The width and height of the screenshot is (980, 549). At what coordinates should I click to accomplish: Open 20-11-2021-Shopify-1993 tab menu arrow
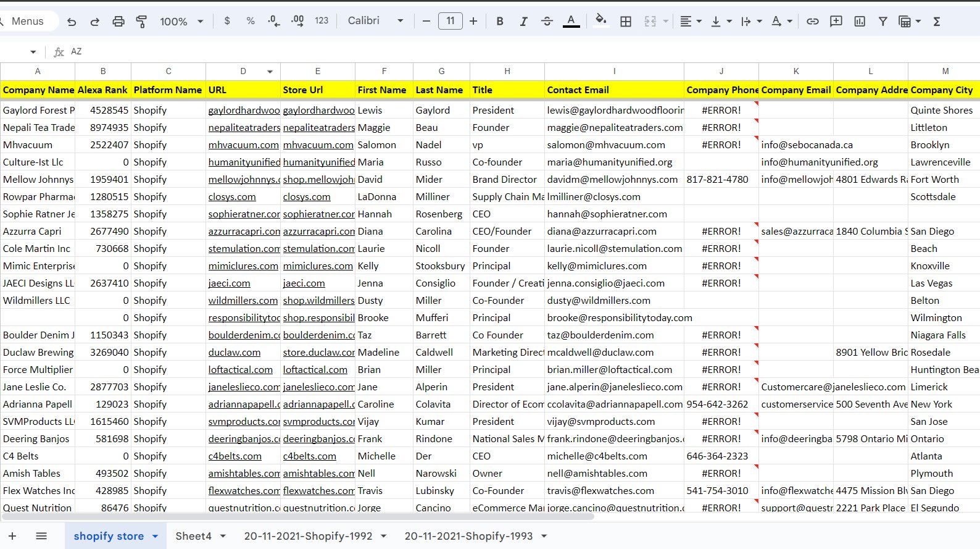[544, 536]
